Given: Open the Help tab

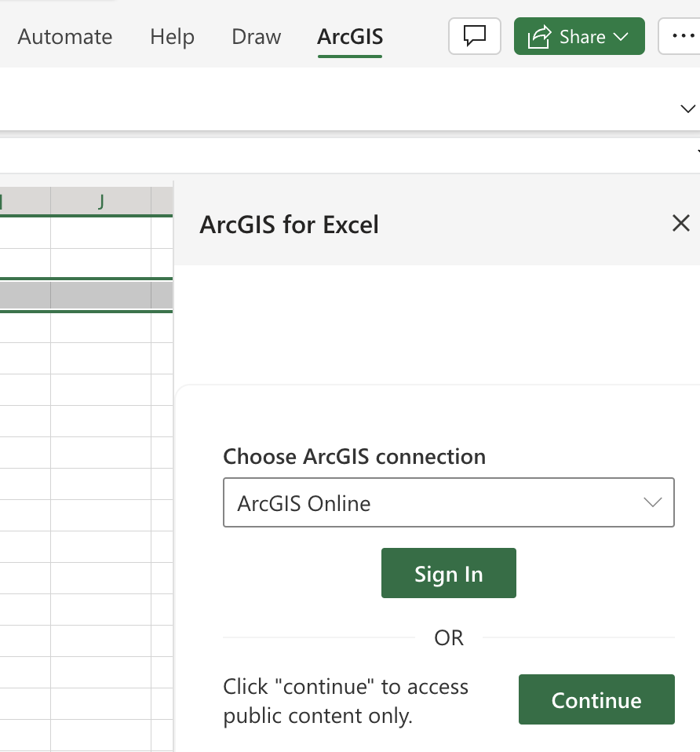Looking at the screenshot, I should point(172,37).
